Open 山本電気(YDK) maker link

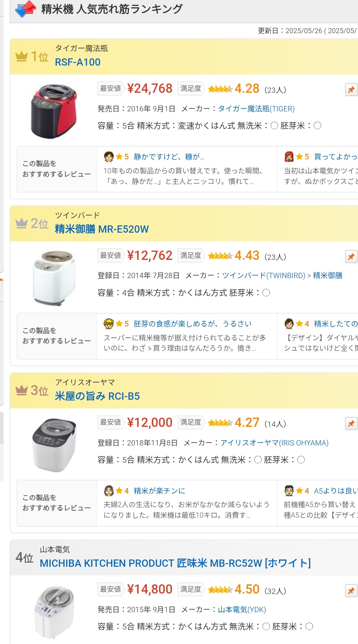click(242, 610)
